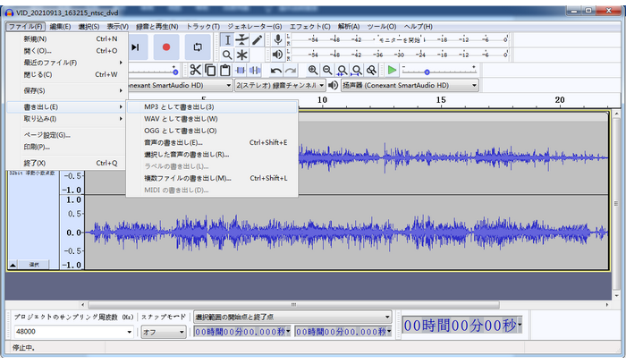Choose MP3 として書き出し from the submenu

[179, 107]
